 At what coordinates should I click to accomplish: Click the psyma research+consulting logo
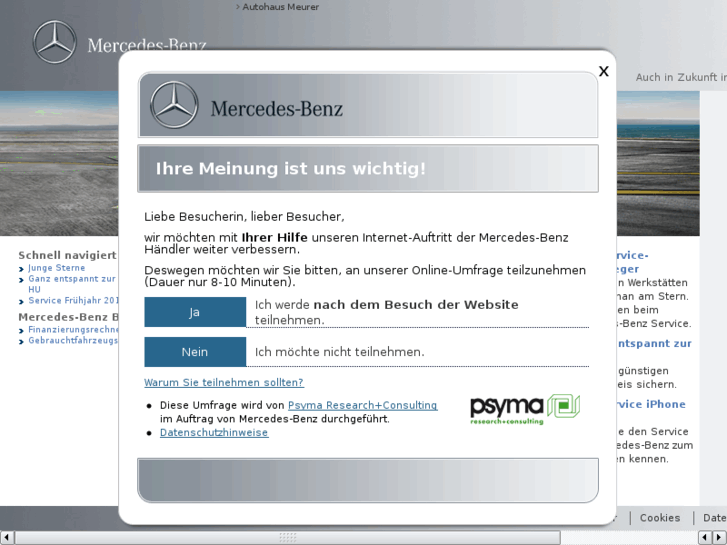pyautogui.click(x=525, y=409)
